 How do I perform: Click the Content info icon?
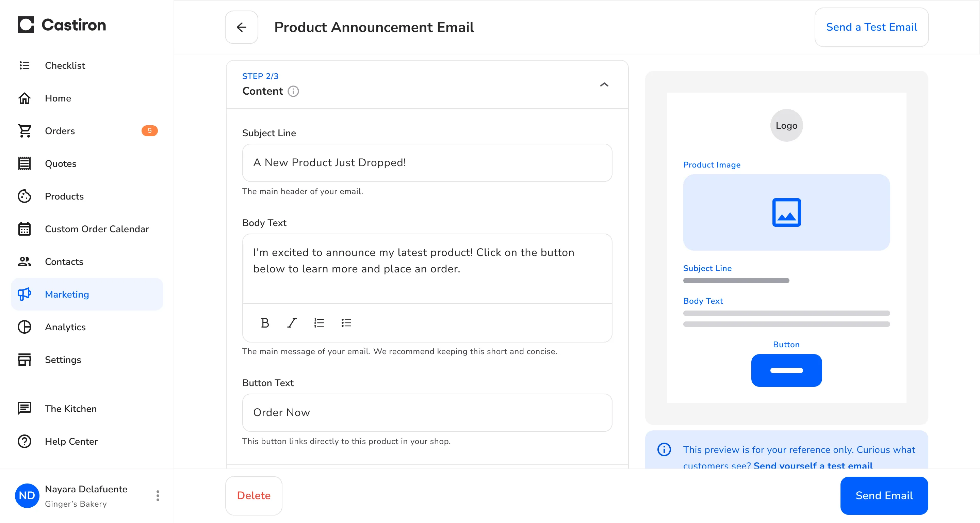pos(293,91)
